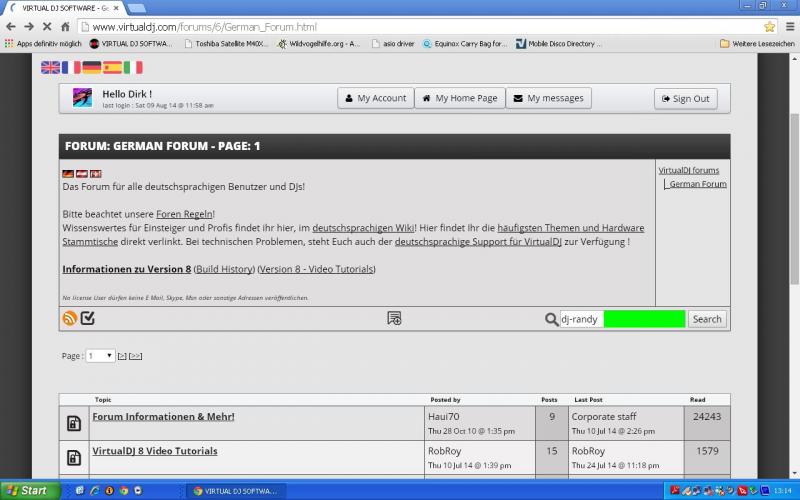Click the Sign Out button
The width and height of the screenshot is (800, 500).
point(686,98)
